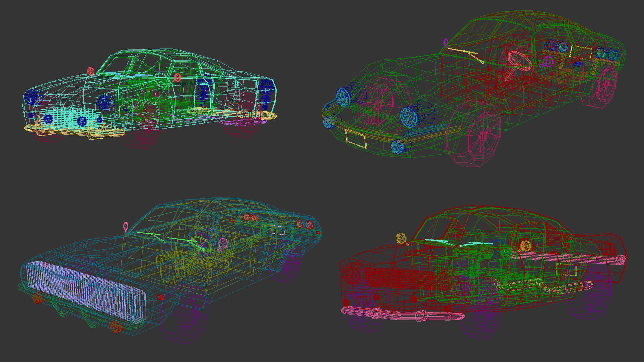This screenshot has height=362, width=644.
Task: Select the orange fog light under bottom-left car grille
Action: [115, 327]
